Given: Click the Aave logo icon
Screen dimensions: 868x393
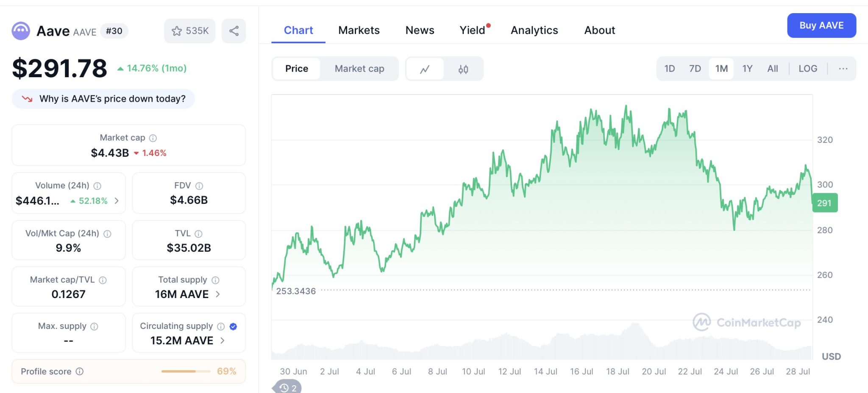Looking at the screenshot, I should pyautogui.click(x=21, y=30).
